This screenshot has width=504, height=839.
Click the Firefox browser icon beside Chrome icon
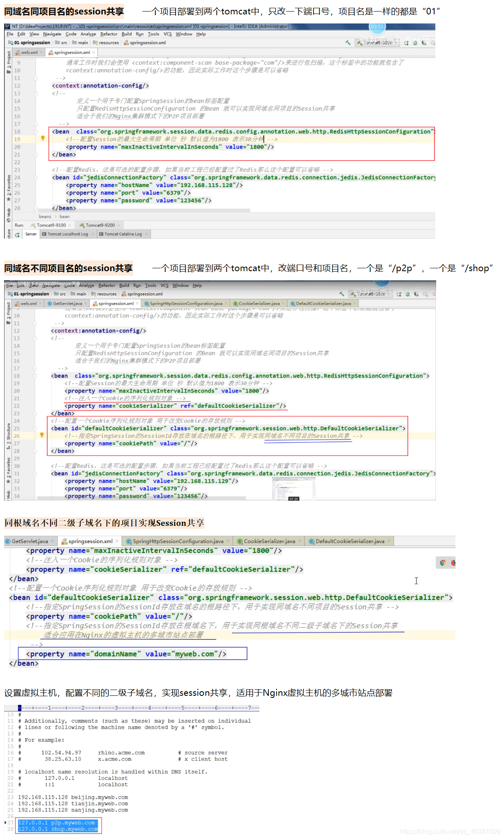click(453, 562)
